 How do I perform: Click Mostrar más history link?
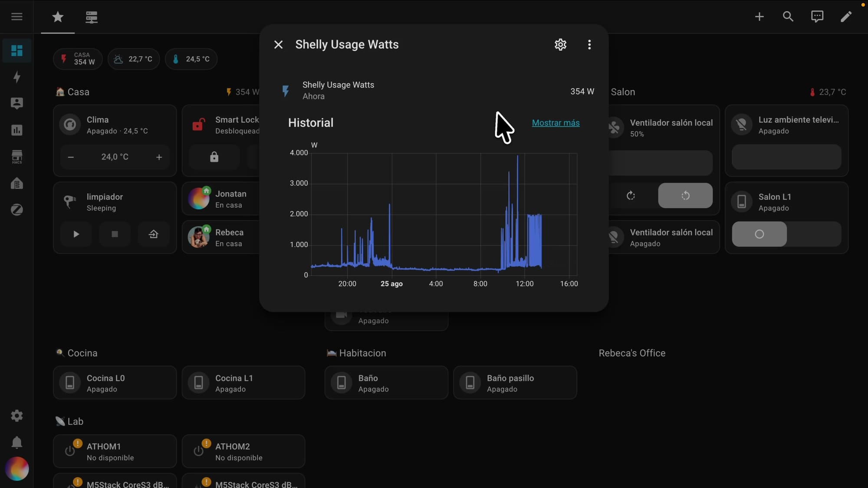556,123
